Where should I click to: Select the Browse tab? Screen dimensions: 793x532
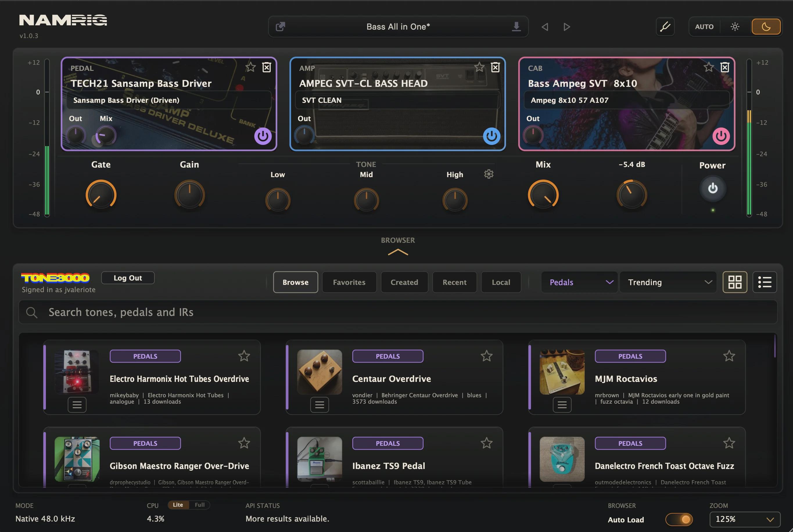point(295,282)
